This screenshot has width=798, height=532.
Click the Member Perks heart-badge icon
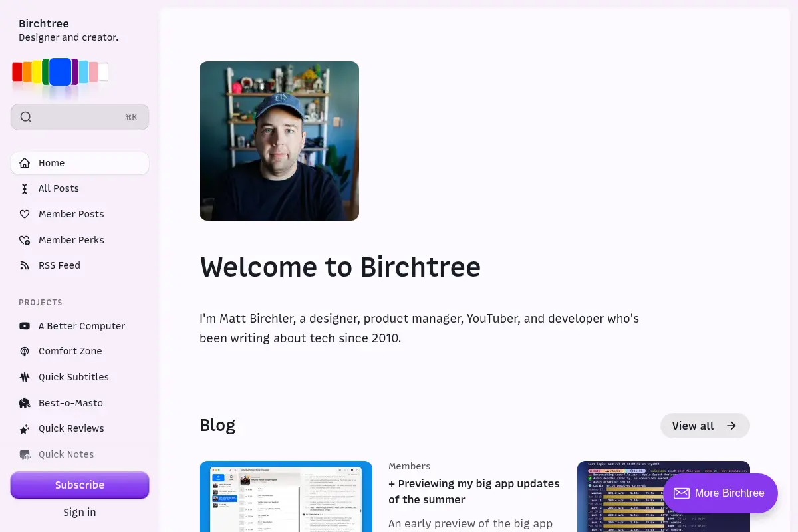(25, 240)
